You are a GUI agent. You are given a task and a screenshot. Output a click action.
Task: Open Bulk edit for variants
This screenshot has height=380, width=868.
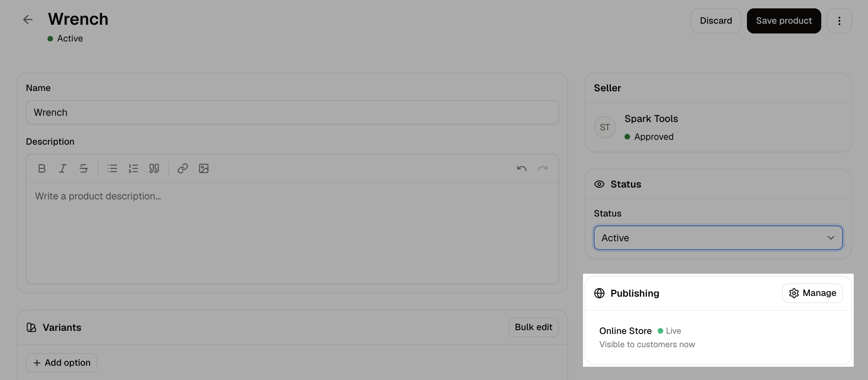coord(533,327)
